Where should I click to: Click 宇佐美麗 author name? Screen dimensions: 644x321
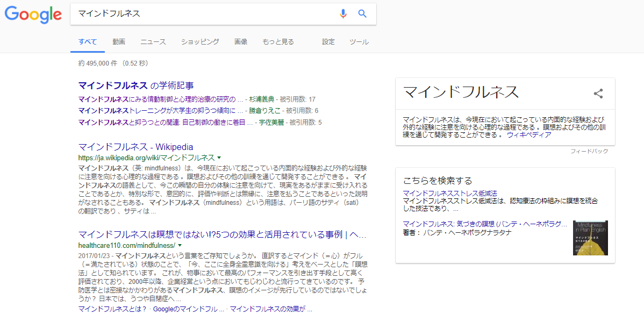tap(271, 122)
